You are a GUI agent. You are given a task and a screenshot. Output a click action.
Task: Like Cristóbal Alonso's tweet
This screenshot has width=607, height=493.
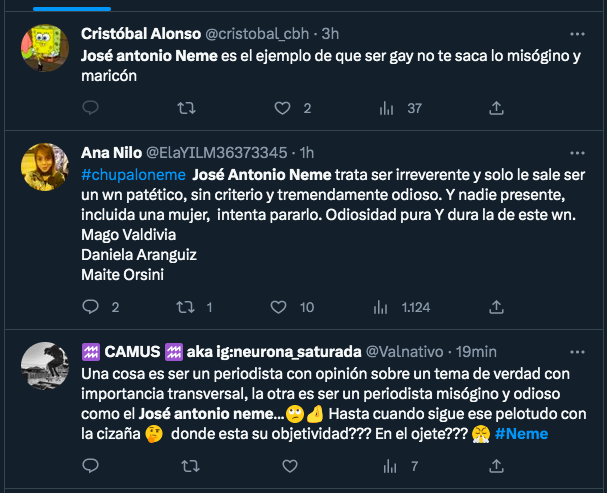click(x=283, y=108)
